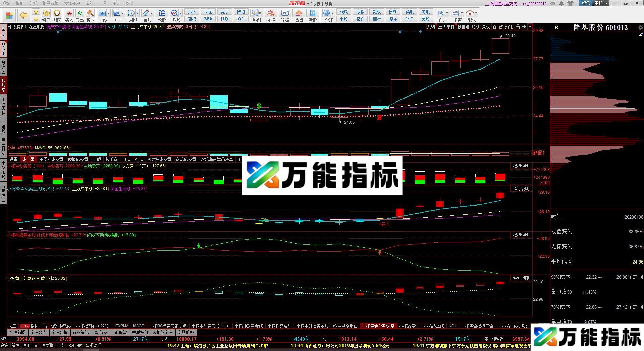The image size is (644, 351).
Task: Switch to the MACD indicator tab
Action: click(139, 326)
